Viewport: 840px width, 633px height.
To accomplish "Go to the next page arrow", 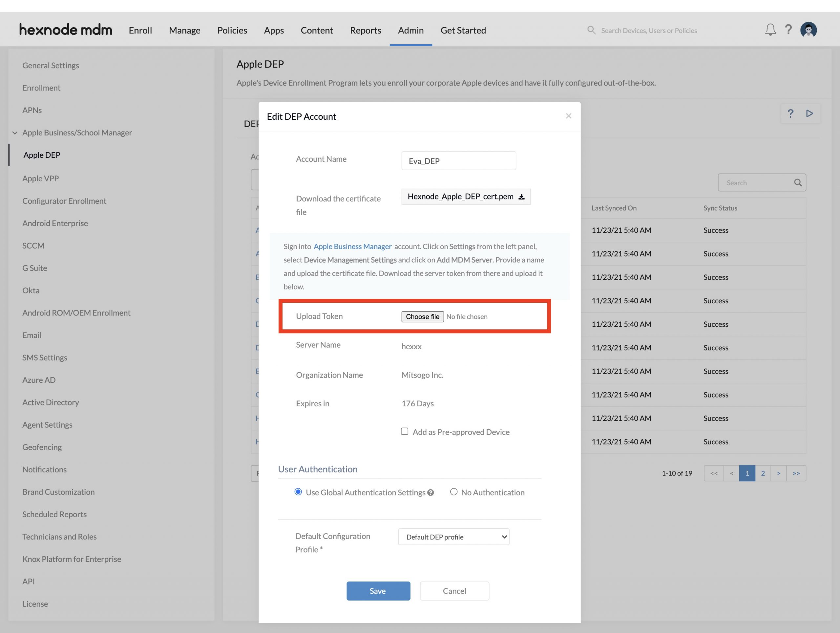I will (x=779, y=473).
